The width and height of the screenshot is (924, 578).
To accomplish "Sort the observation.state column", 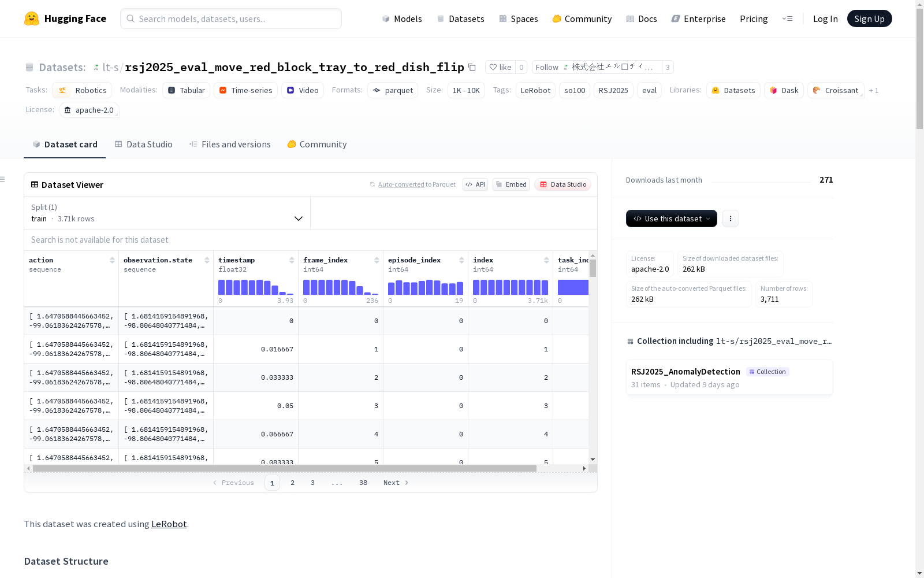I will coord(207,260).
